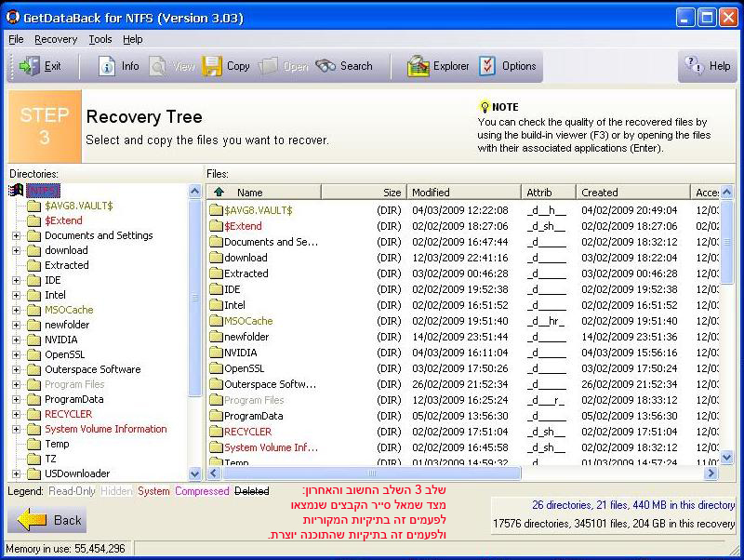The height and width of the screenshot is (560, 744).
Task: Expand System Volume Information tree node
Action: pyautogui.click(x=16, y=429)
